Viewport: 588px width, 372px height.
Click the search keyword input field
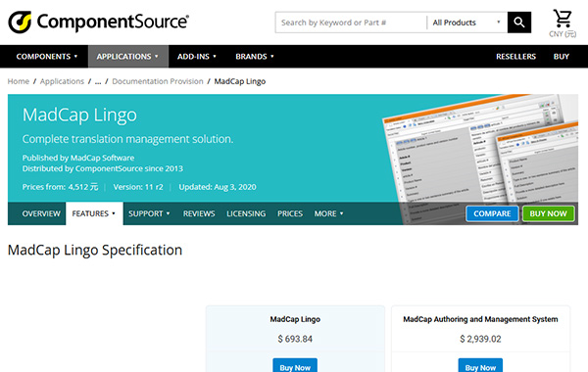(351, 23)
